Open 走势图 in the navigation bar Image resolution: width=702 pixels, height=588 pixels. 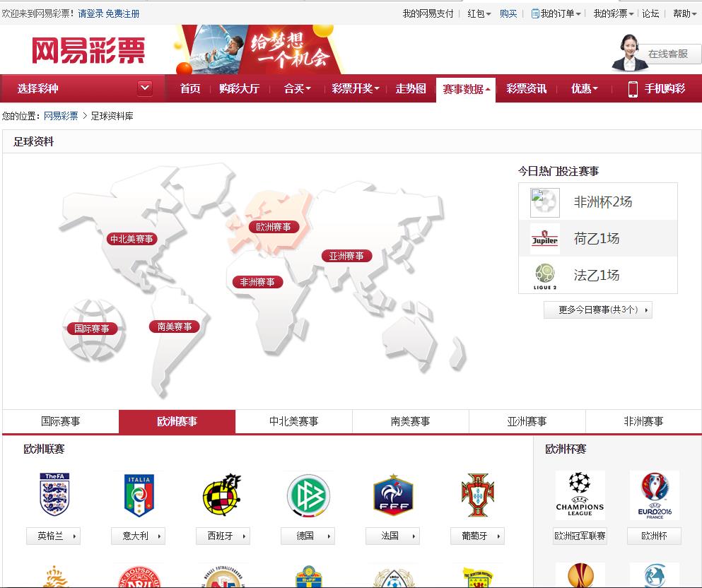pyautogui.click(x=411, y=88)
